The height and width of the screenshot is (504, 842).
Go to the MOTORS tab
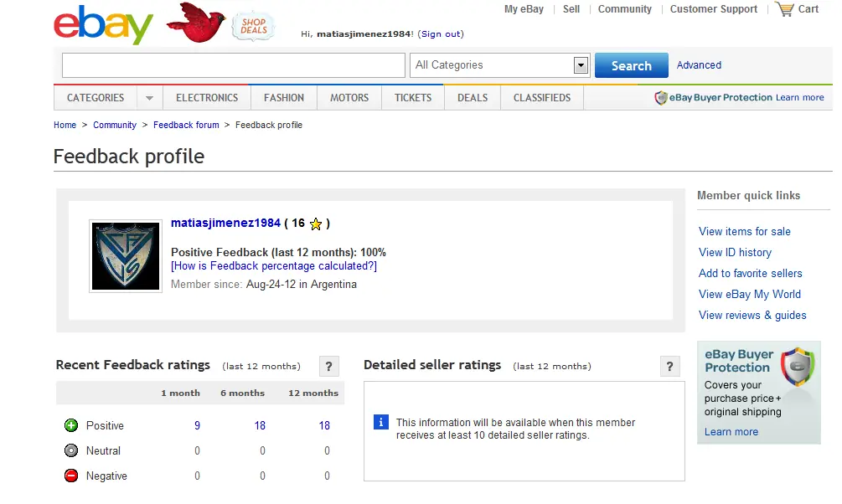pos(349,98)
